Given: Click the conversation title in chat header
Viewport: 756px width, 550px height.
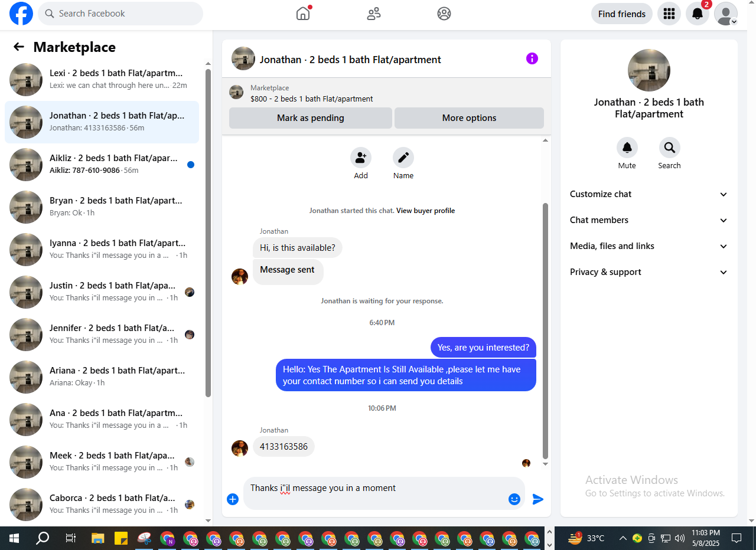Looking at the screenshot, I should click(x=350, y=60).
